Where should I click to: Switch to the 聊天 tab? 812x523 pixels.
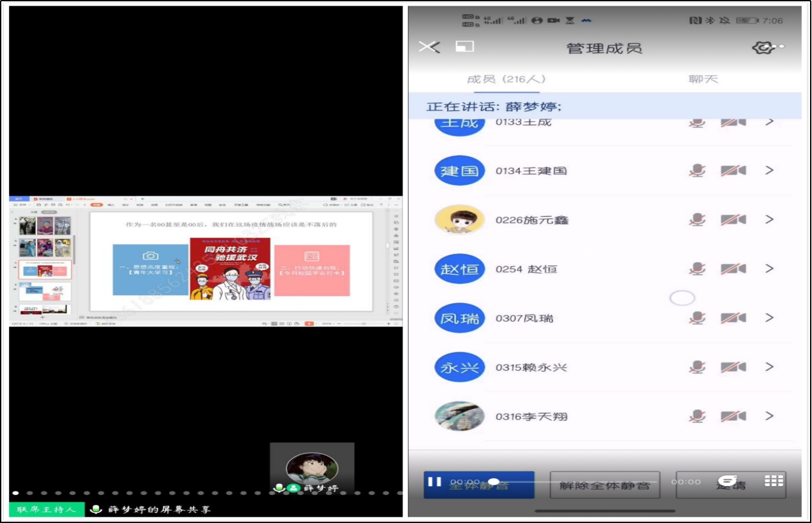coord(703,78)
